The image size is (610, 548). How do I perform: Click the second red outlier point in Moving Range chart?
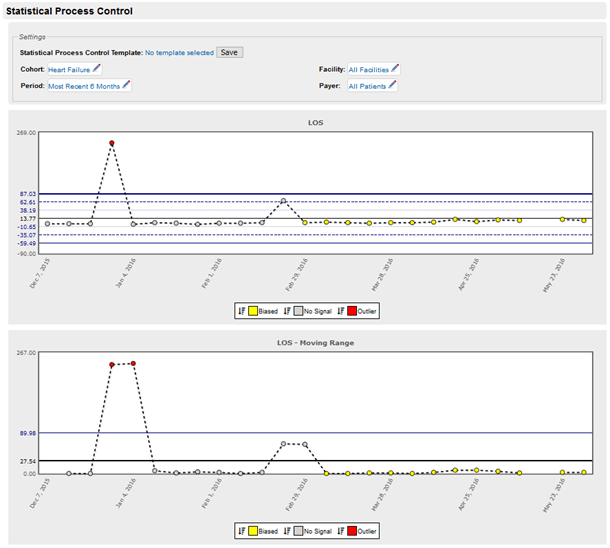pyautogui.click(x=133, y=363)
